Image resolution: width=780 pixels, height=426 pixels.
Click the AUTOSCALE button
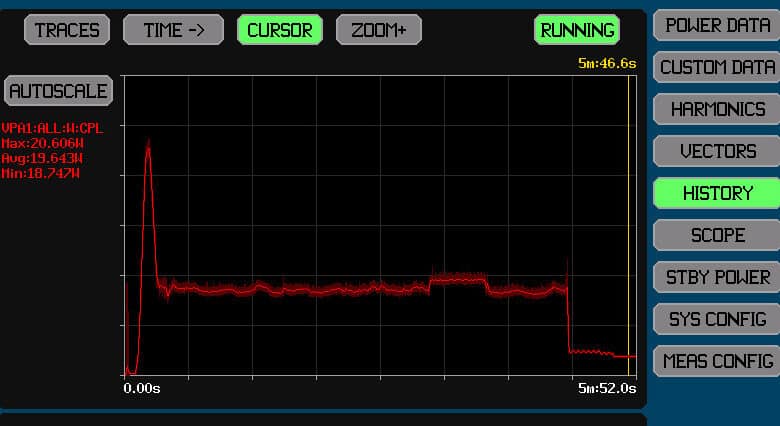click(x=58, y=91)
